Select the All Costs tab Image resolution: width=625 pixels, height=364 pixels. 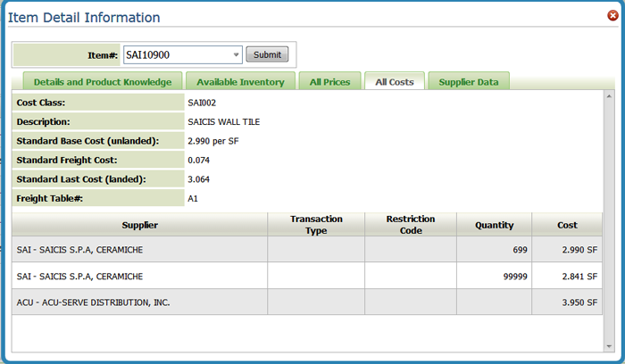395,82
